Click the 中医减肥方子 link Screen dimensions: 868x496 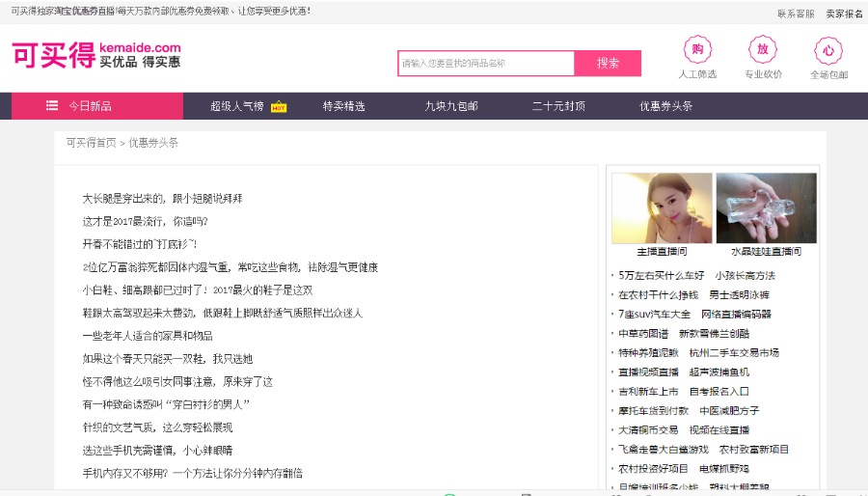tap(730, 411)
